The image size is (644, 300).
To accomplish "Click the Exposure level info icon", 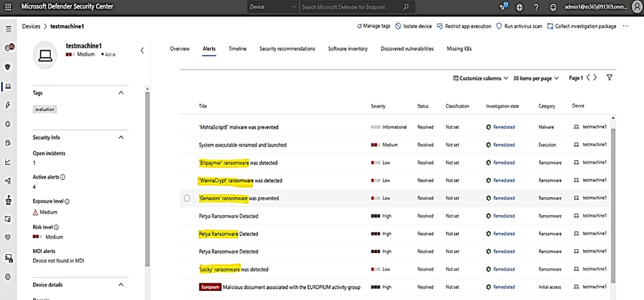I will [67, 202].
